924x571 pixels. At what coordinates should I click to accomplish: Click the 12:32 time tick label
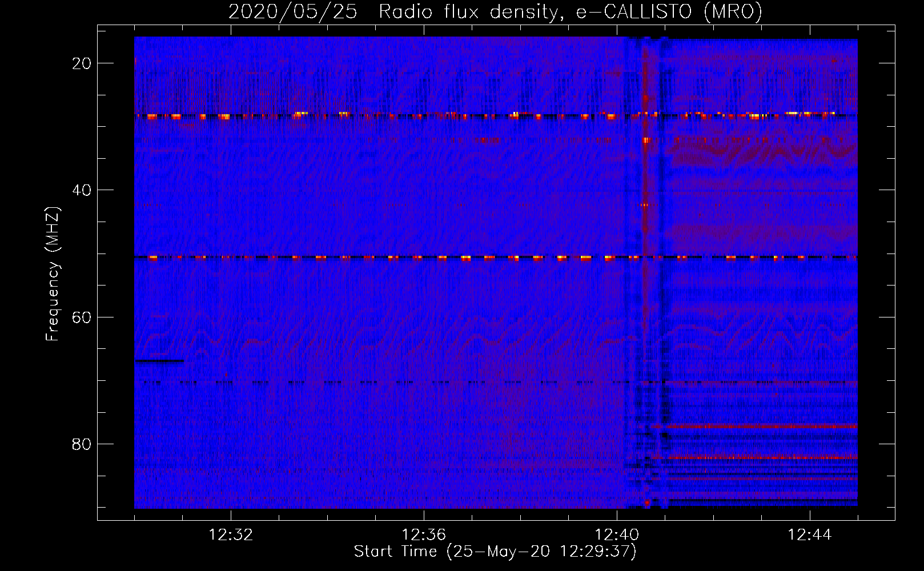231,535
